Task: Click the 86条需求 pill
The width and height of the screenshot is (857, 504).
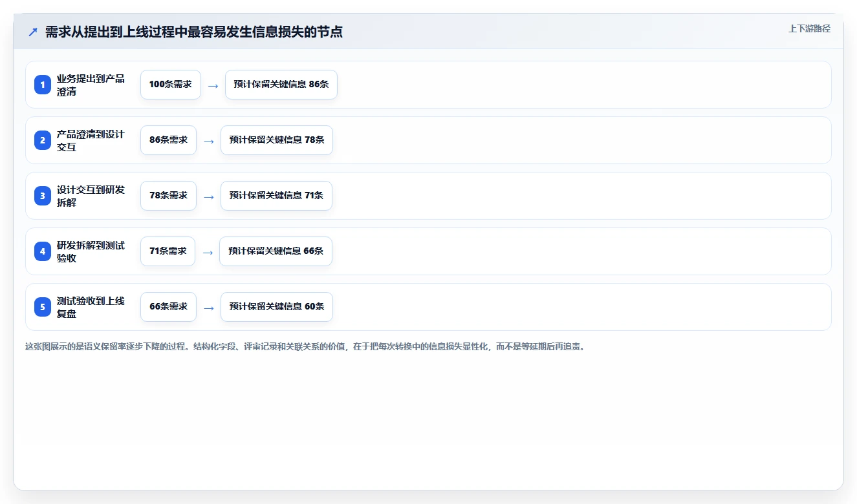Action: coord(168,140)
